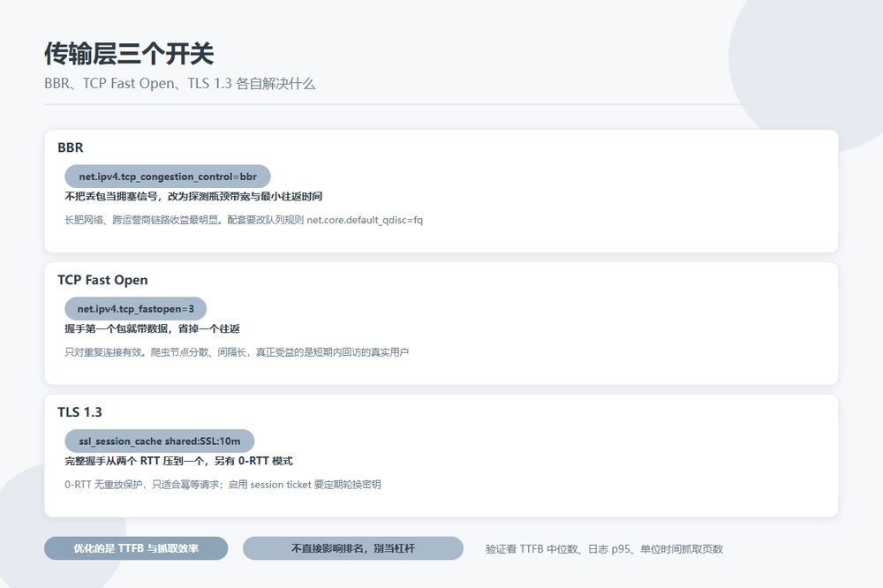883x588 pixels.
Task: Click the line 不把丢包当拥塞信号
Action: pyautogui.click(x=193, y=196)
